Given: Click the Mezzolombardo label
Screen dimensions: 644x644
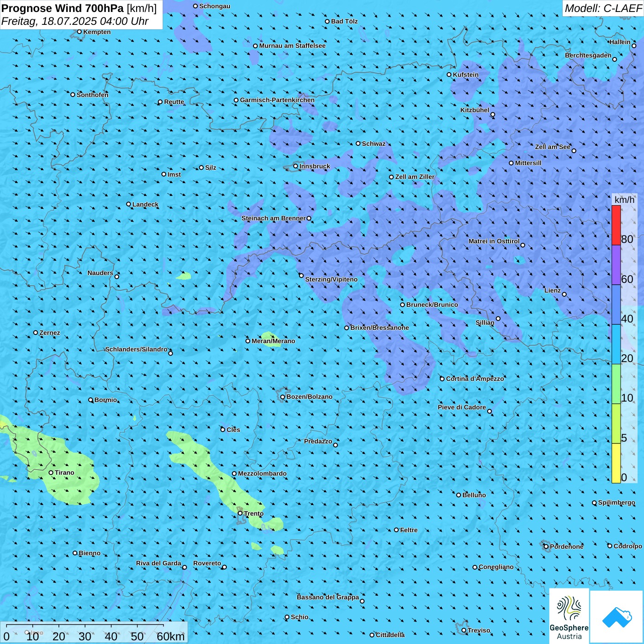Looking at the screenshot, I should tap(262, 473).
